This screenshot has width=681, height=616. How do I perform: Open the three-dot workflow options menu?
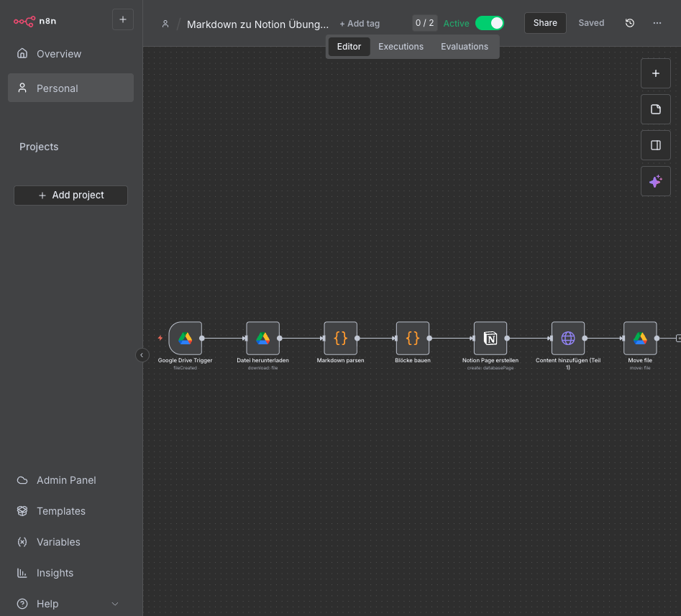click(x=657, y=23)
